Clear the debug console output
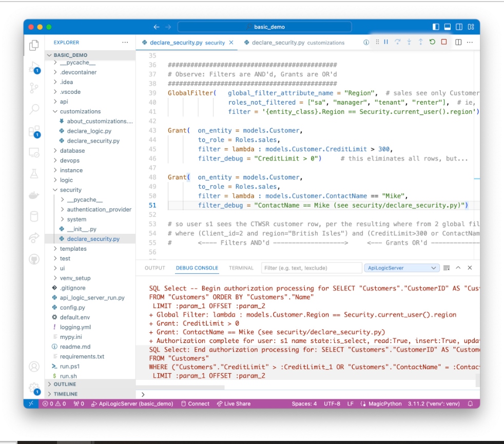This screenshot has height=444, width=504. [x=447, y=268]
